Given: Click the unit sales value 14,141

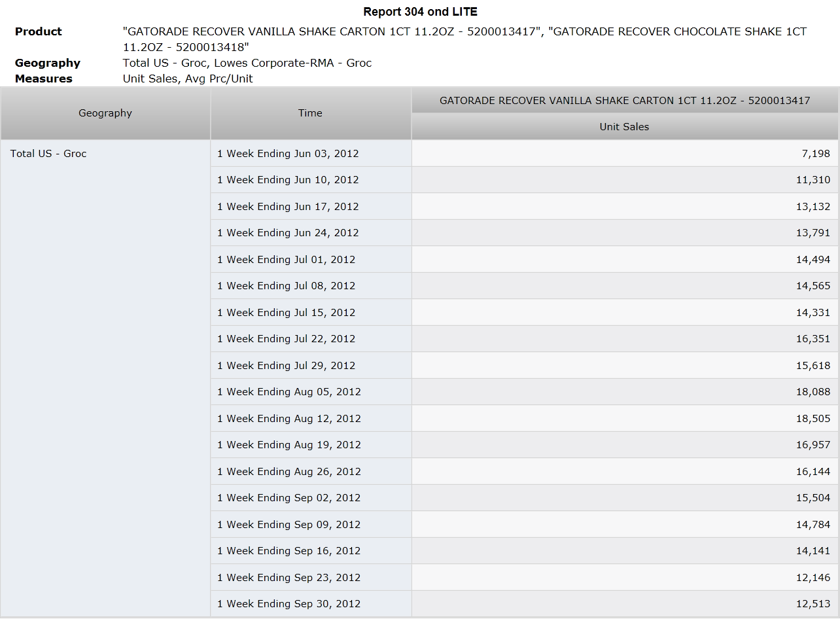Looking at the screenshot, I should click(813, 551).
